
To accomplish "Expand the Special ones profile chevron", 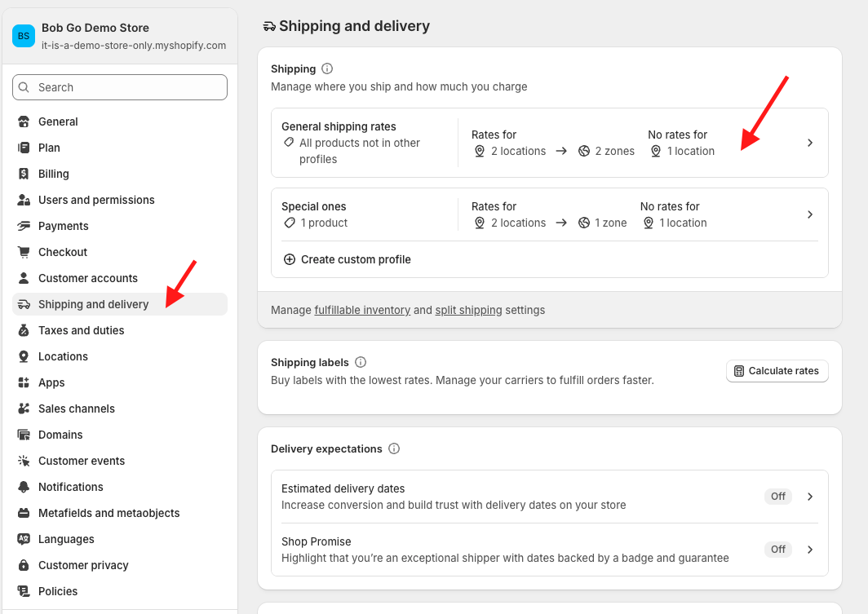I will click(x=810, y=214).
